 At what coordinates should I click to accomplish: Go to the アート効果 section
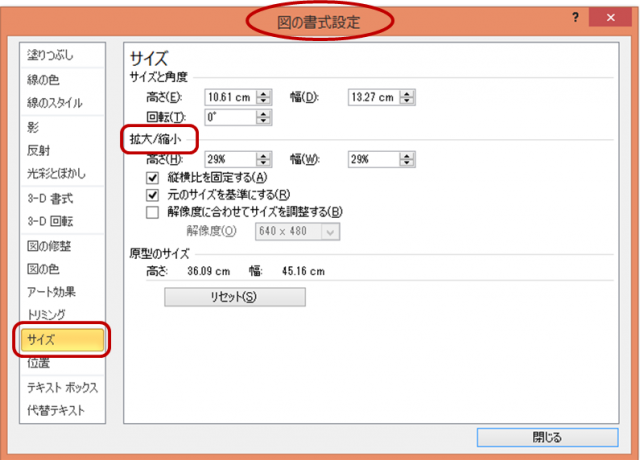tap(51, 291)
